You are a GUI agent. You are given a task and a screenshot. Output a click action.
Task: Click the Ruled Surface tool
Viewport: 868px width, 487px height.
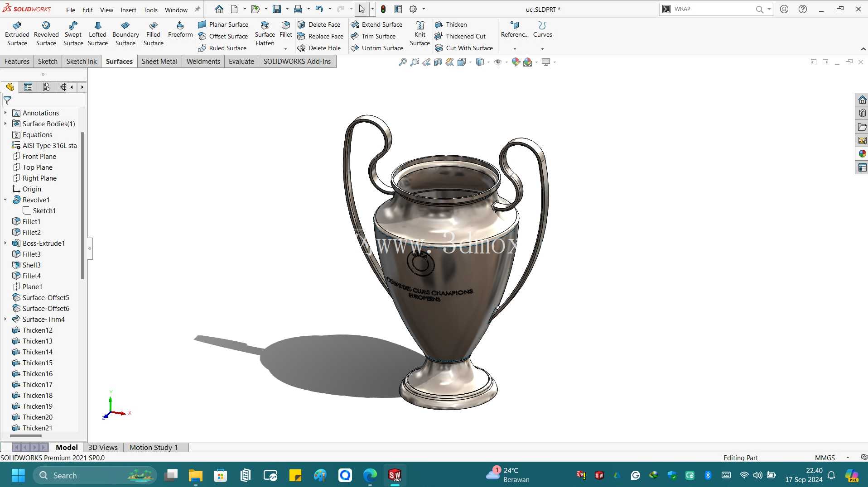(222, 48)
